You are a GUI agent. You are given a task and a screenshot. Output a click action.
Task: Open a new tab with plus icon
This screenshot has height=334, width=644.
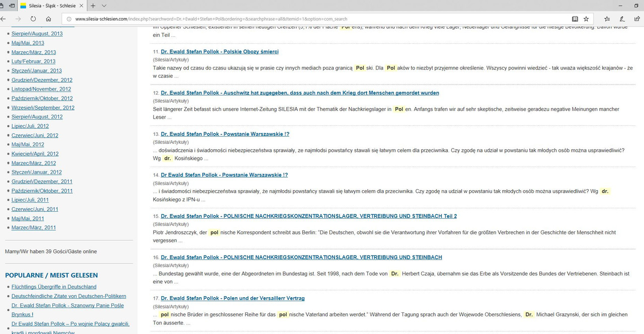click(x=93, y=6)
